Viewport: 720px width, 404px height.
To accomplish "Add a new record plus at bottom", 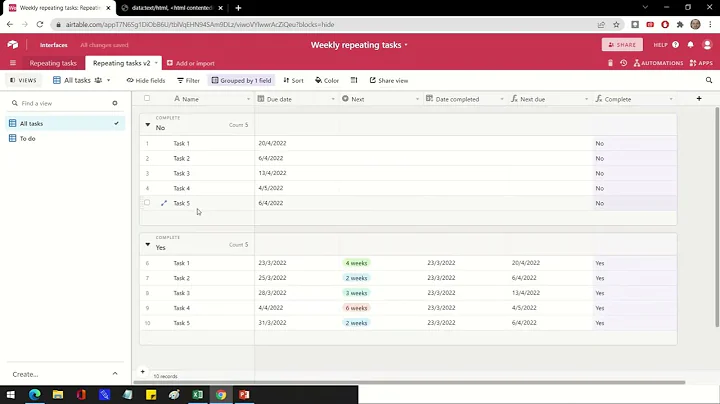I will [x=142, y=371].
